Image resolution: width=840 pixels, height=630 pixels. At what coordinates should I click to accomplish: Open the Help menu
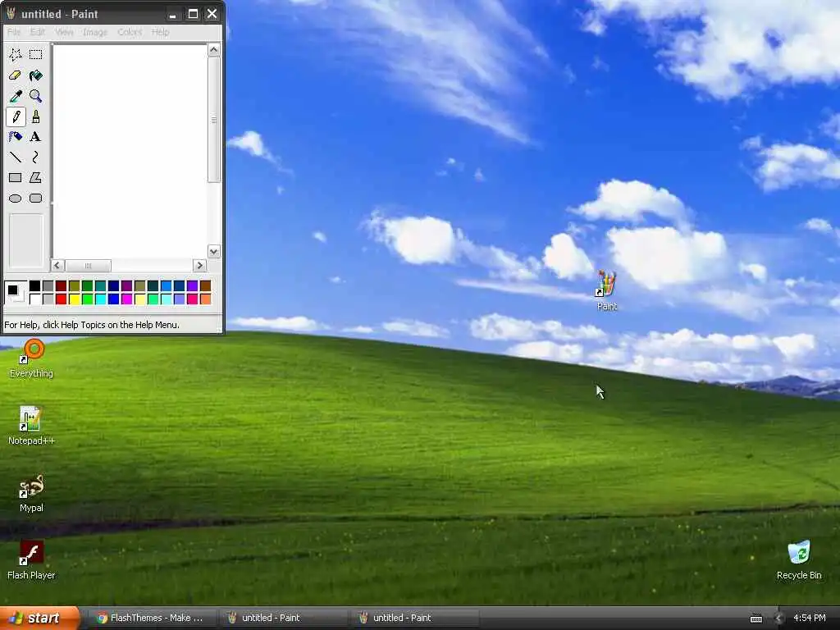(x=160, y=32)
